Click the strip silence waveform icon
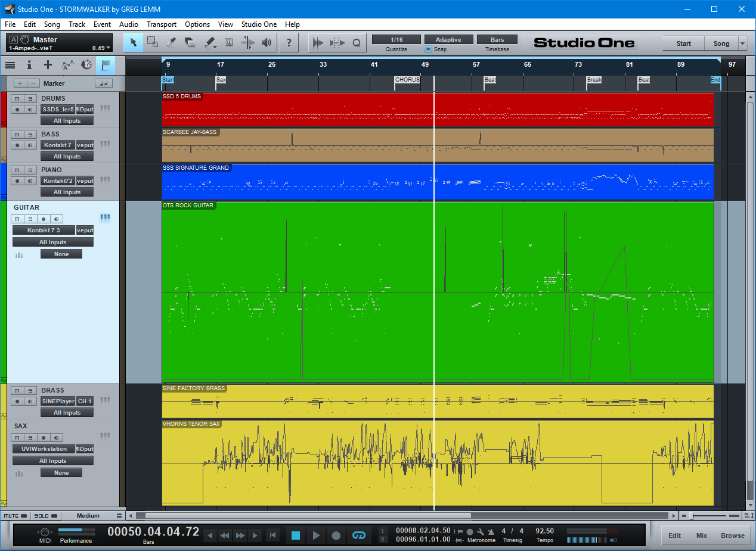 pos(318,42)
